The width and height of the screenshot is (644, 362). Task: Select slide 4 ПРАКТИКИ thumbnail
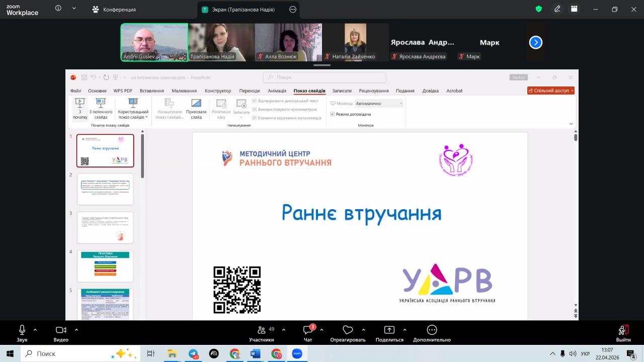tap(105, 266)
